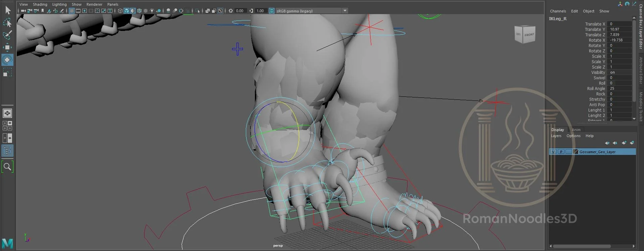
Task: Click the Translate Y value field
Action: (620, 29)
